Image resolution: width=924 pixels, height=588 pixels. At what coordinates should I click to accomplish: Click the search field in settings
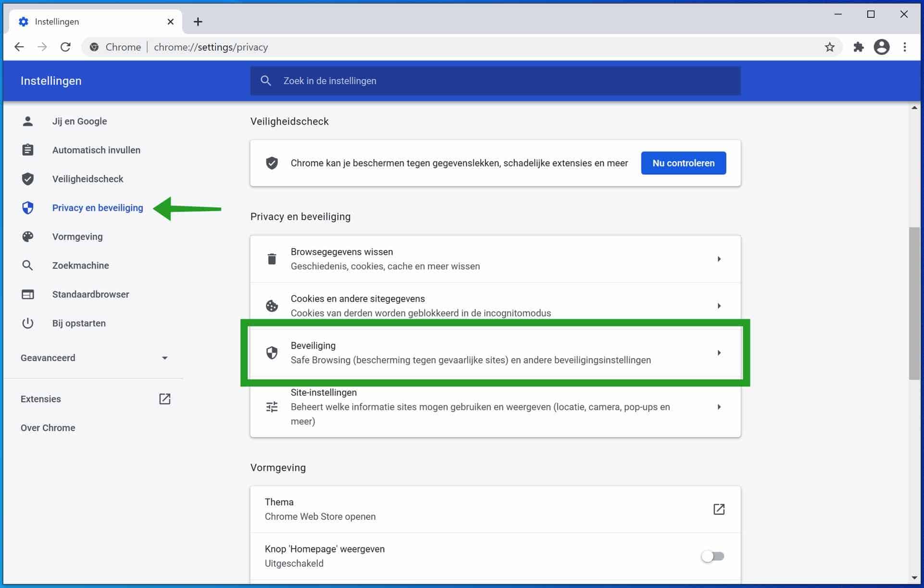point(495,80)
